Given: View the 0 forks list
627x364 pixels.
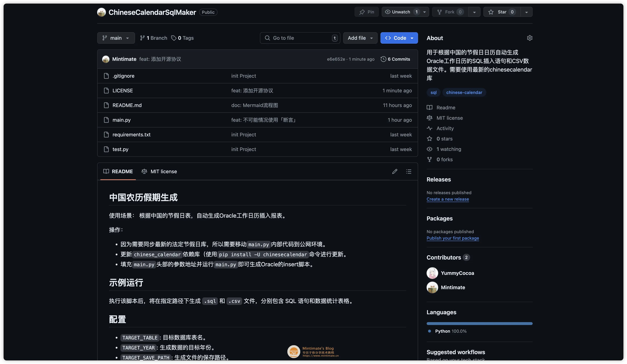Looking at the screenshot, I should (x=440, y=159).
